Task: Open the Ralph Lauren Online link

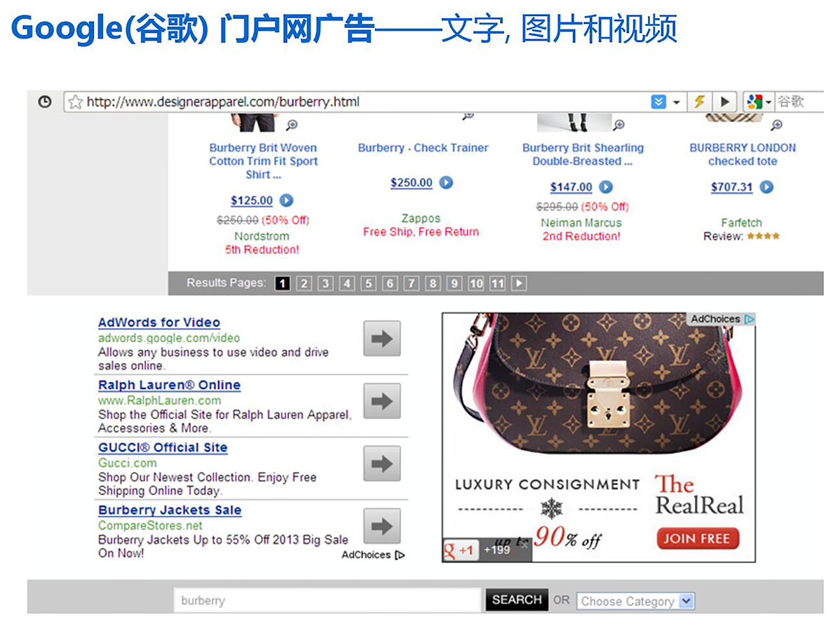Action: point(169,385)
